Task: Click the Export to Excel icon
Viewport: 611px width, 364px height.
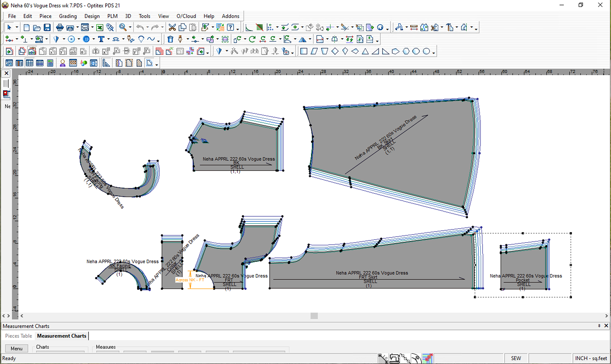Action: [100, 28]
